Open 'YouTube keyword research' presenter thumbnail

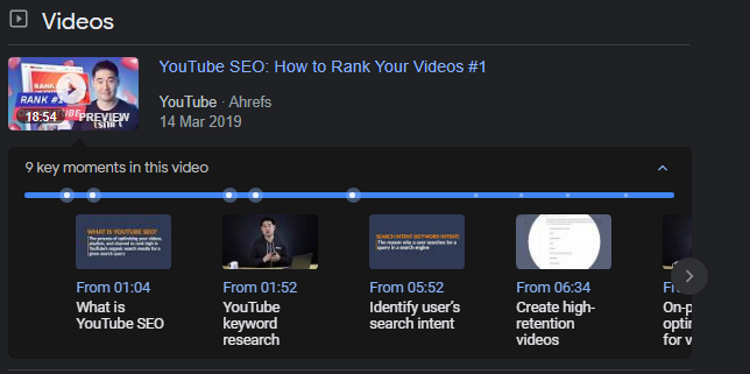click(270, 242)
